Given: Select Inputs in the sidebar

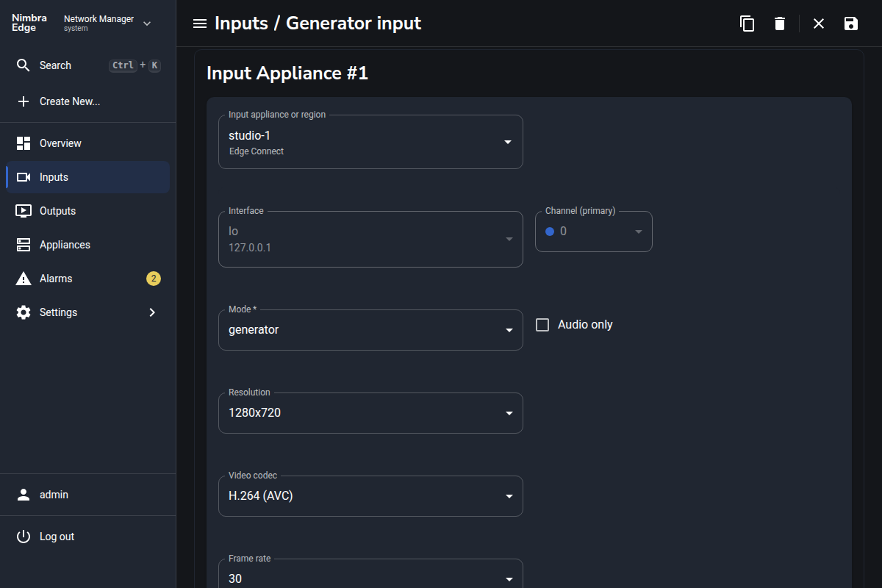Looking at the screenshot, I should coord(87,177).
